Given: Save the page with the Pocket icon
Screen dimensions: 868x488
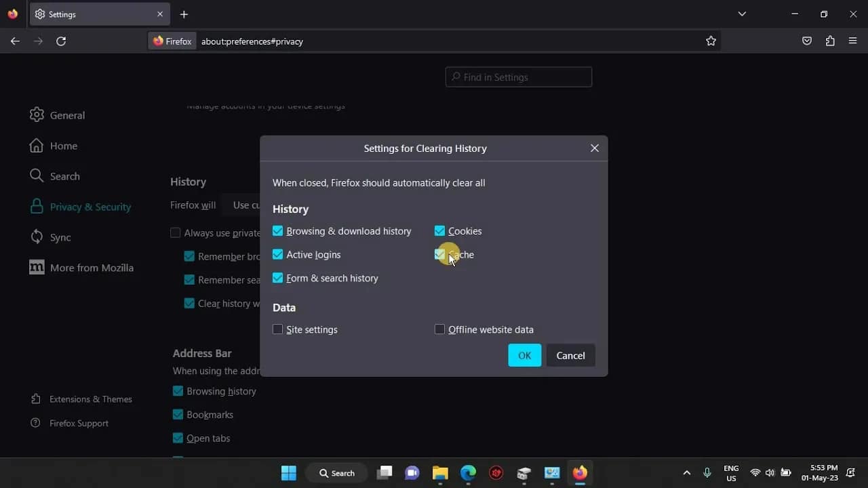Looking at the screenshot, I should [807, 41].
